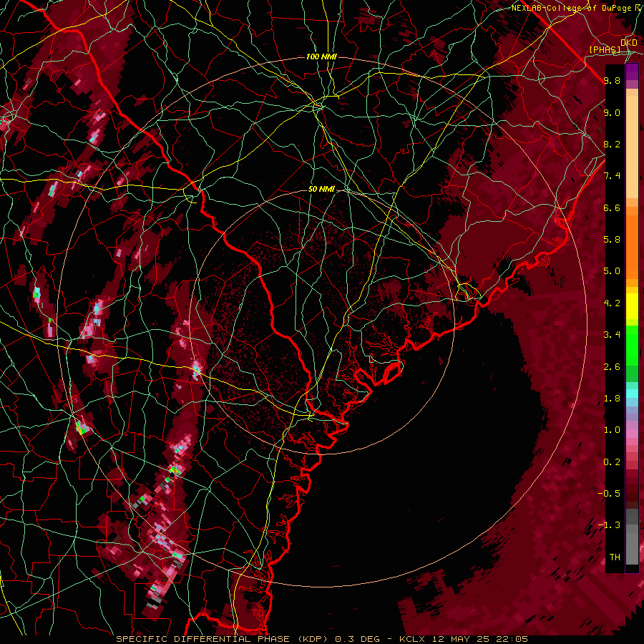644x644 pixels.
Task: Pick the bright yellow band on color bar
Action: [632, 306]
